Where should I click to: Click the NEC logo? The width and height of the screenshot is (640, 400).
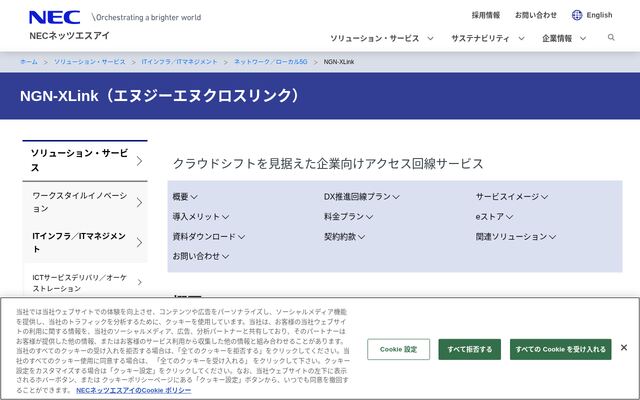click(54, 18)
